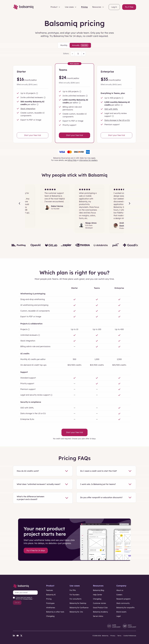Open Balsamiq's LinkedIn page from footer

coord(14,636)
